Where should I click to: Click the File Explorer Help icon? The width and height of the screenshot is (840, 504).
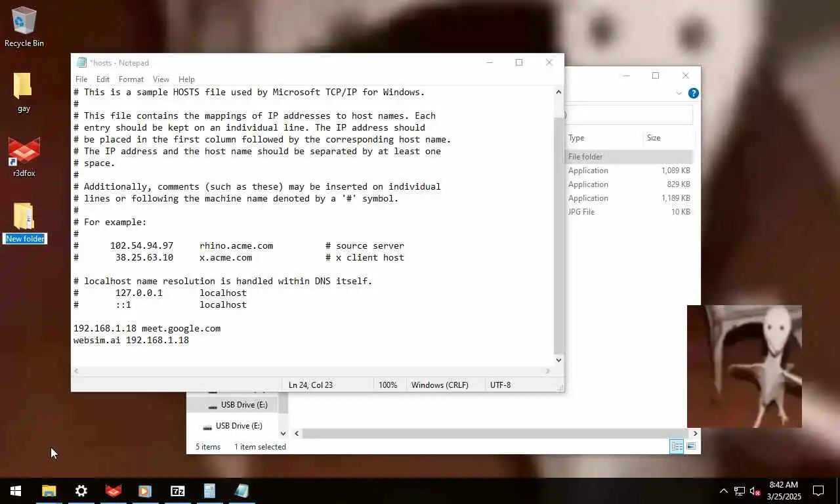693,93
